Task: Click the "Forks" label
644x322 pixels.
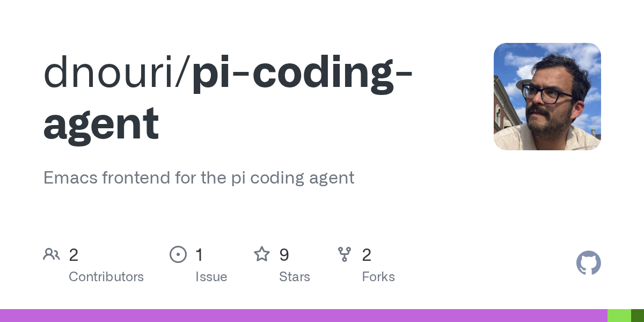Action: 378,277
